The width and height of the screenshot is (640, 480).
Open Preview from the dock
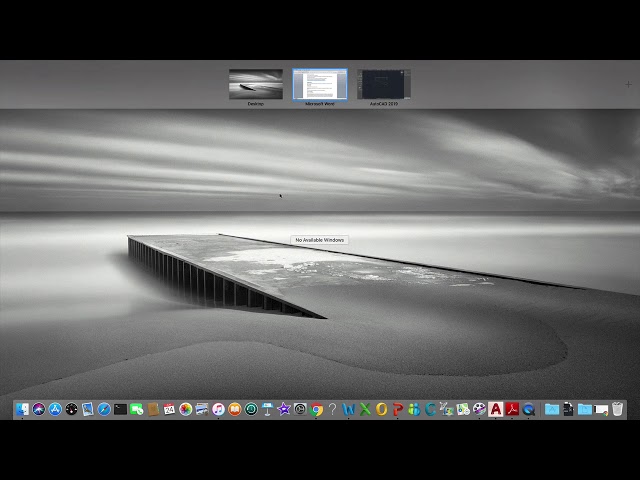click(x=88, y=409)
